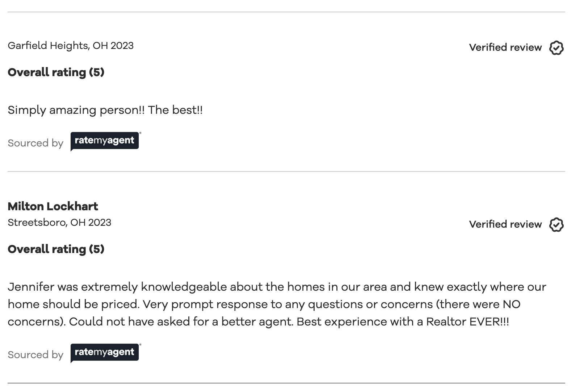
Task: Click the first verified review badge icon
Action: click(x=556, y=47)
